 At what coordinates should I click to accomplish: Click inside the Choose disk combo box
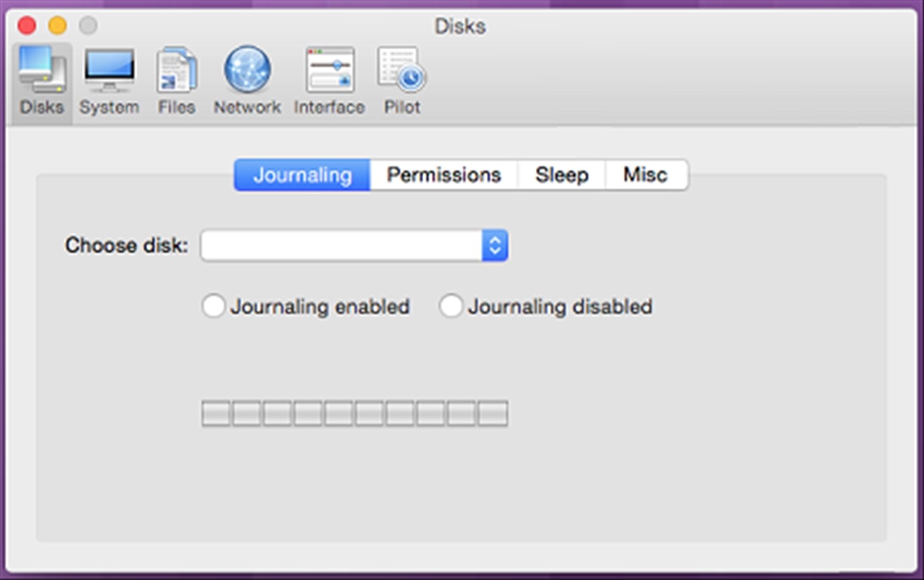pyautogui.click(x=354, y=246)
